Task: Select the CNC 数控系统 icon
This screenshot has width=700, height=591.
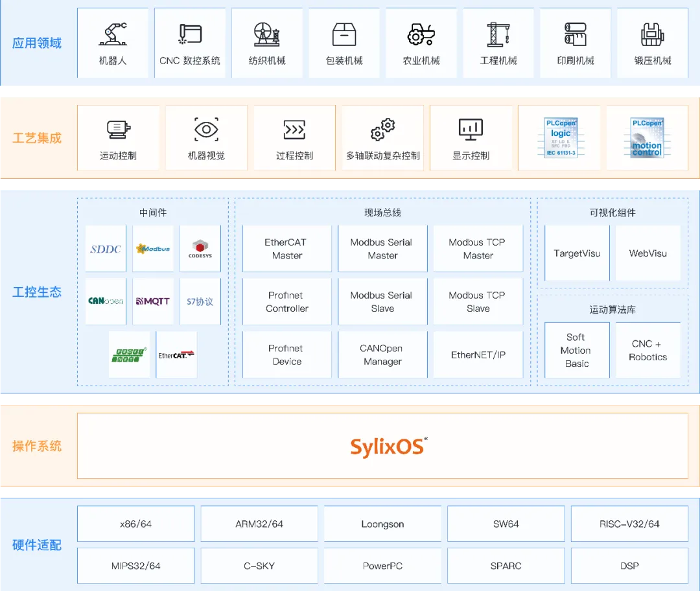Action: pyautogui.click(x=190, y=34)
